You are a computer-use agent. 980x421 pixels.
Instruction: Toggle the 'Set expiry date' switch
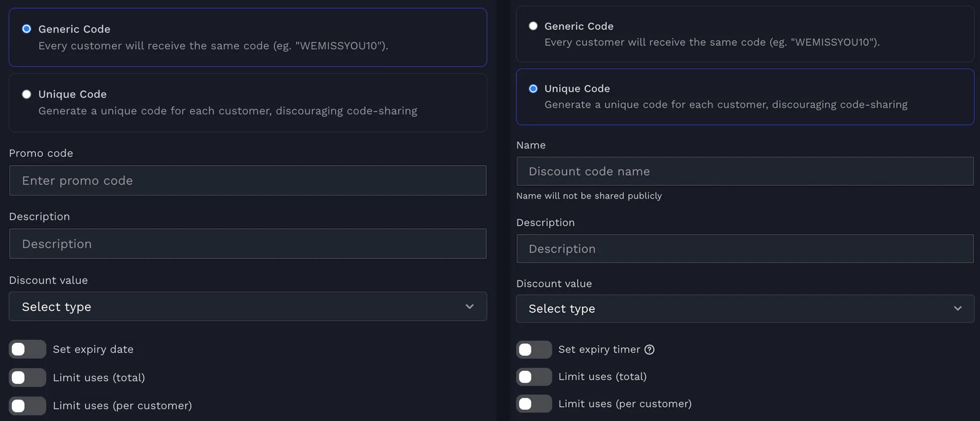tap(28, 349)
